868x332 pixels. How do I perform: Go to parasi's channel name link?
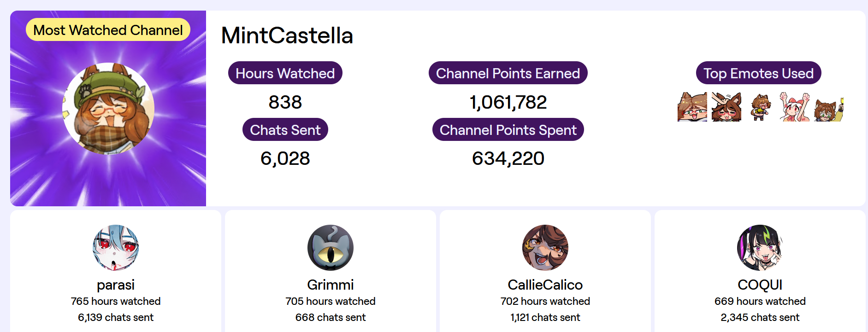[x=116, y=285]
